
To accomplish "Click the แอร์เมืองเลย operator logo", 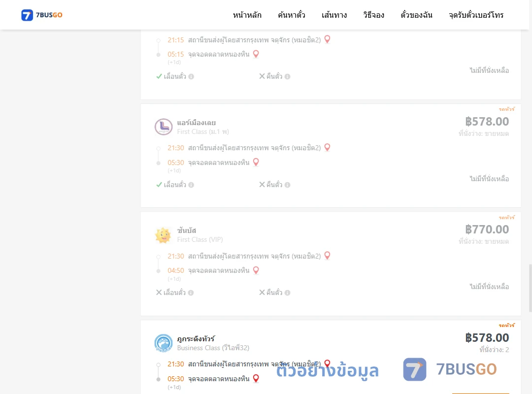I will [164, 127].
